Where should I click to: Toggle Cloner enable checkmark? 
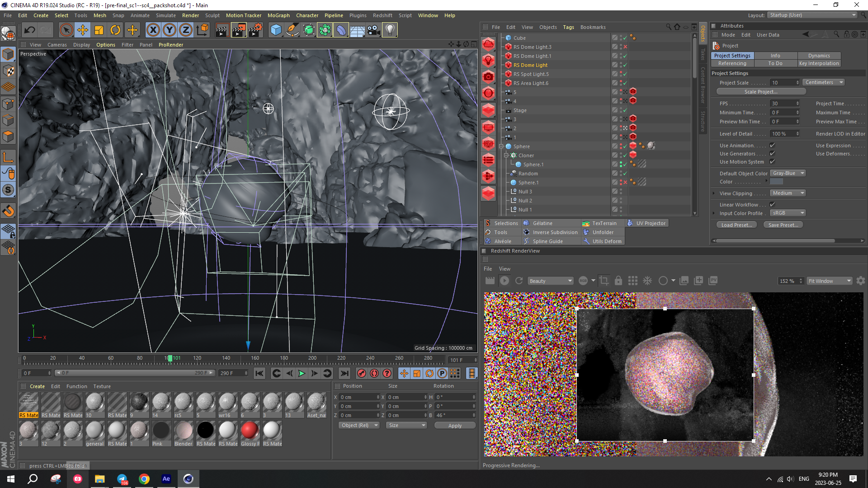point(625,155)
